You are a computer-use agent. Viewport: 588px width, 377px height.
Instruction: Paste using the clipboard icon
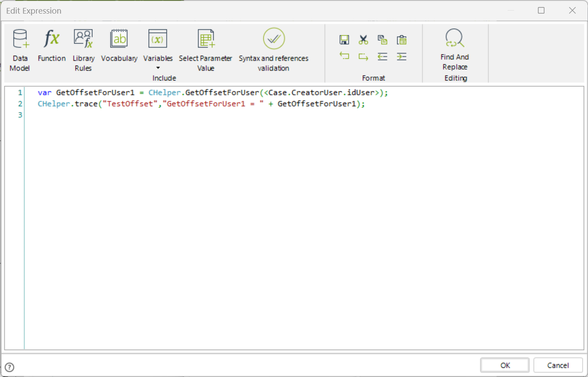point(401,40)
